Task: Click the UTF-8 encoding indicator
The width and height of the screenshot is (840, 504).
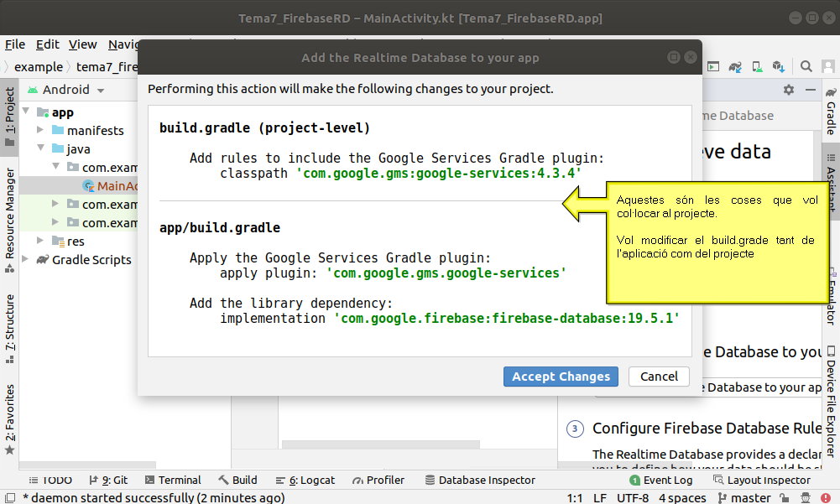Action: click(632, 497)
